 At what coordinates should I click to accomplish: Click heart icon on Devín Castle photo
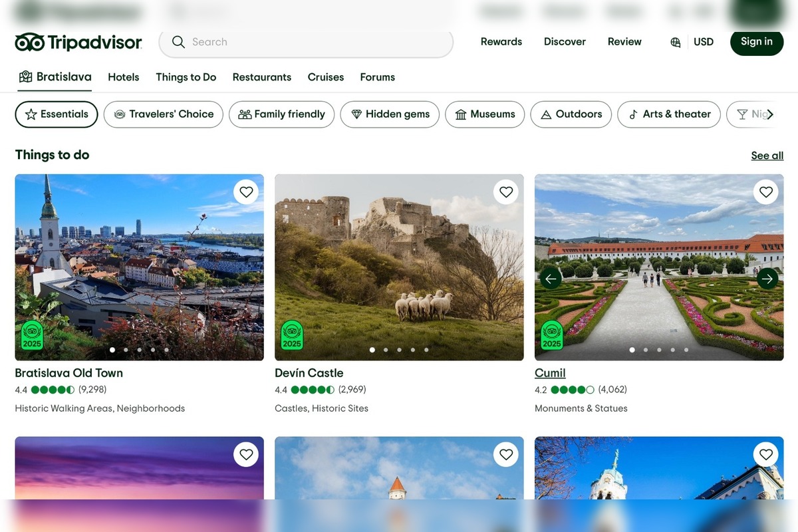point(506,192)
